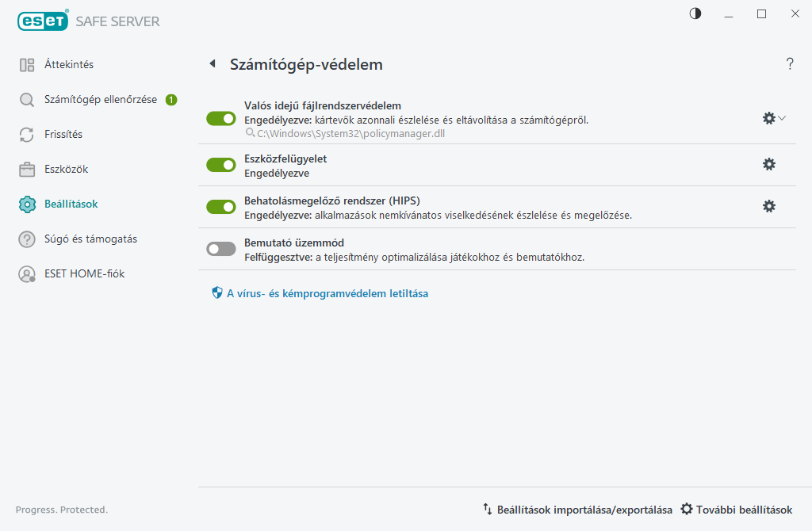Click gear icon for Valós idejű fájlrendszervédelem

(768, 118)
